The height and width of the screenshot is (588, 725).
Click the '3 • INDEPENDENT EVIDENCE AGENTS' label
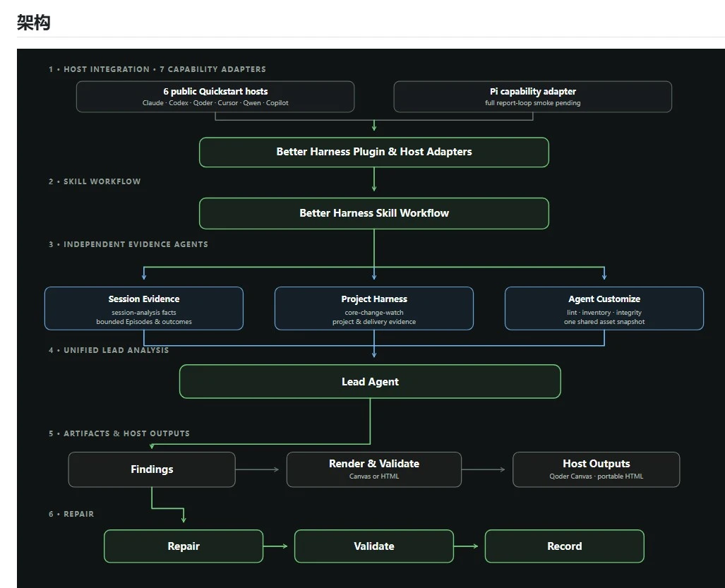[128, 244]
